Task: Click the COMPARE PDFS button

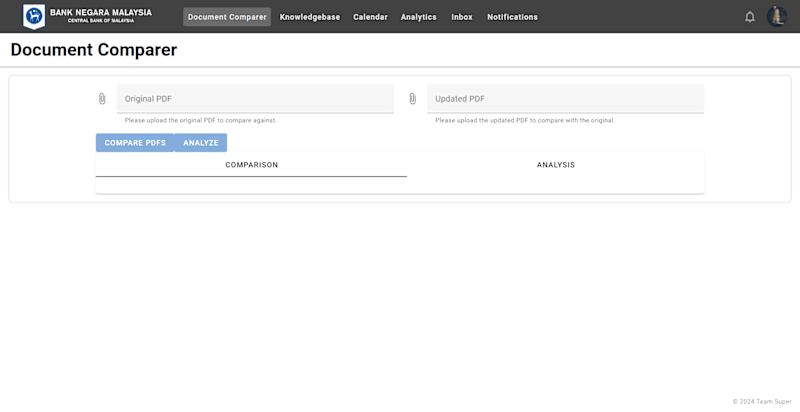Action: (135, 143)
